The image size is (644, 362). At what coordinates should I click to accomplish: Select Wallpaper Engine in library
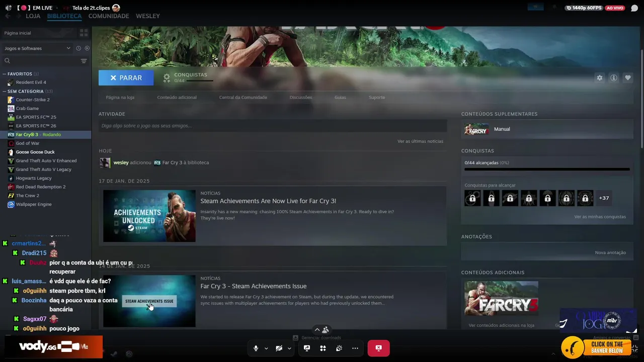click(34, 204)
